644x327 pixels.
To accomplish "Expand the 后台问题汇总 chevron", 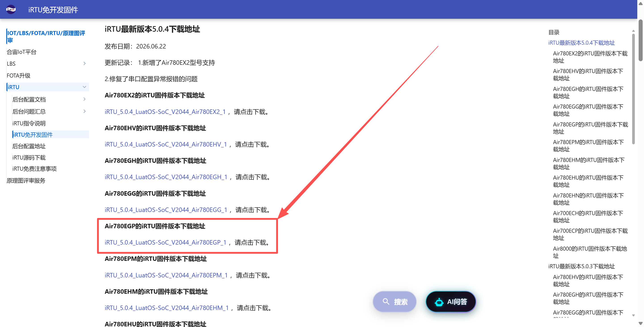I will 85,111.
